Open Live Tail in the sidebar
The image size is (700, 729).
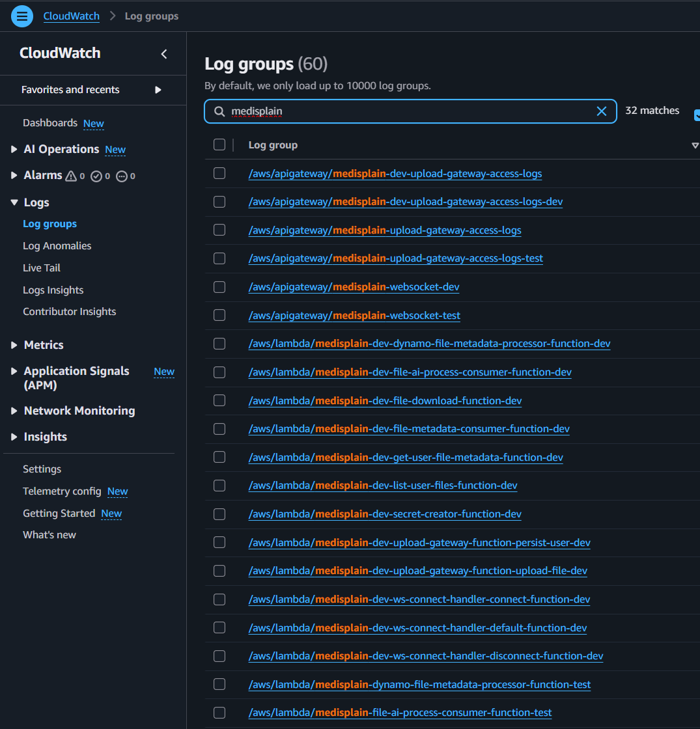pyautogui.click(x=42, y=268)
